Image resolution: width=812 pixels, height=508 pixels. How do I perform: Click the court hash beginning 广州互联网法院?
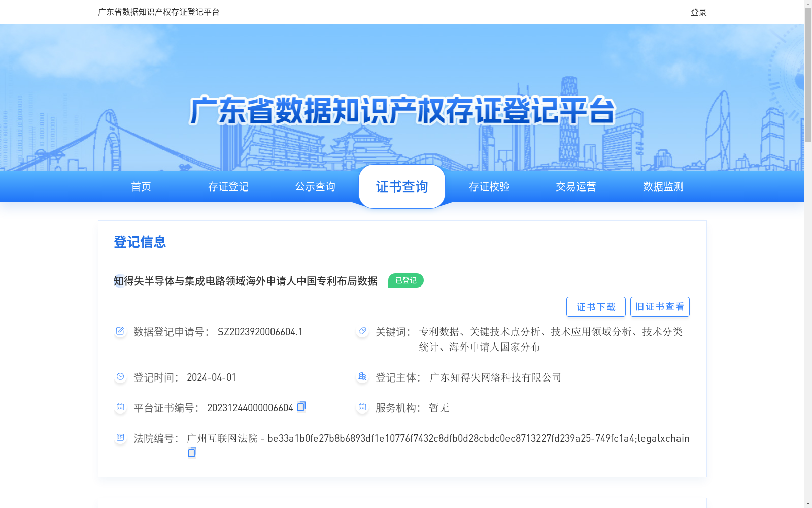pos(438,438)
